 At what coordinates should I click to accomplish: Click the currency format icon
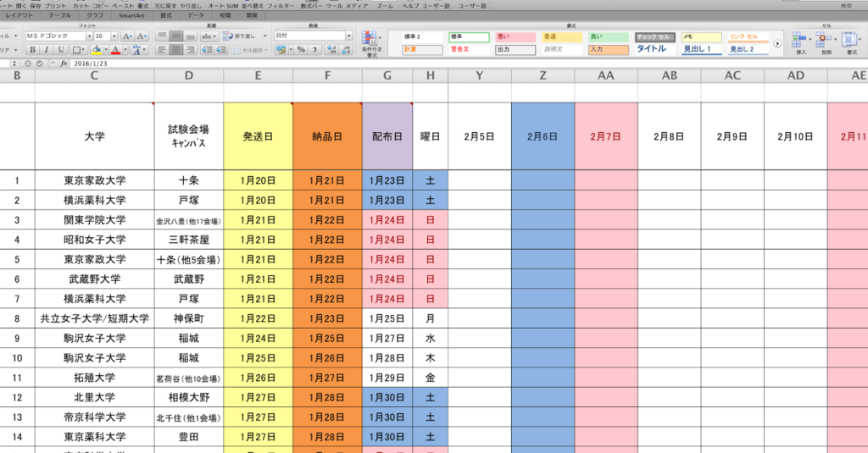(281, 50)
